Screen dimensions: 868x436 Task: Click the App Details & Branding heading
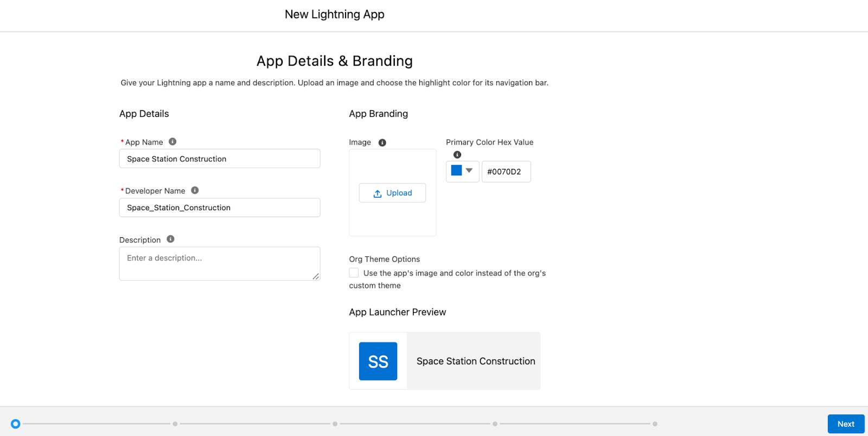pos(335,61)
